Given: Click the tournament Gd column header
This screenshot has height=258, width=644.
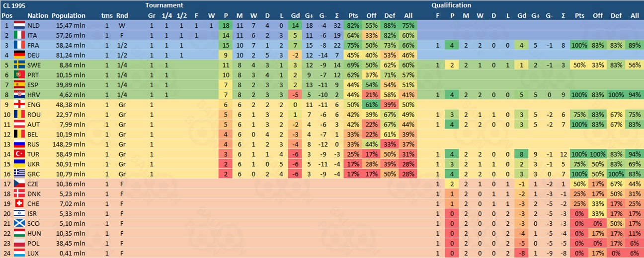Looking at the screenshot, I should [x=295, y=15].
